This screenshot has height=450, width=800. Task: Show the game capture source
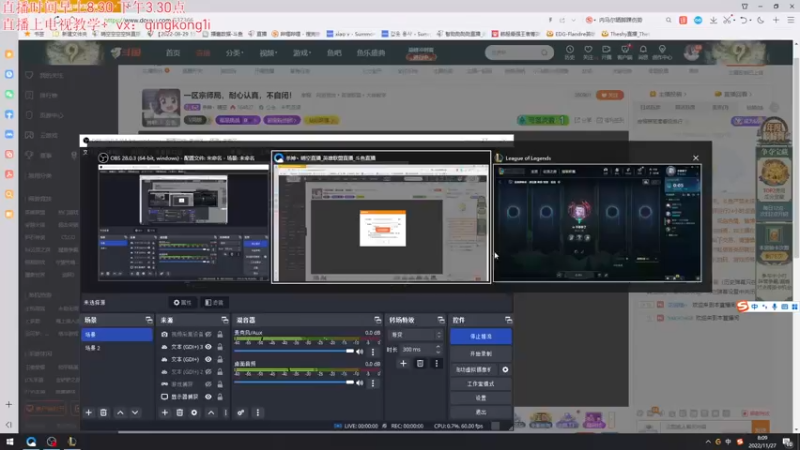[208, 384]
